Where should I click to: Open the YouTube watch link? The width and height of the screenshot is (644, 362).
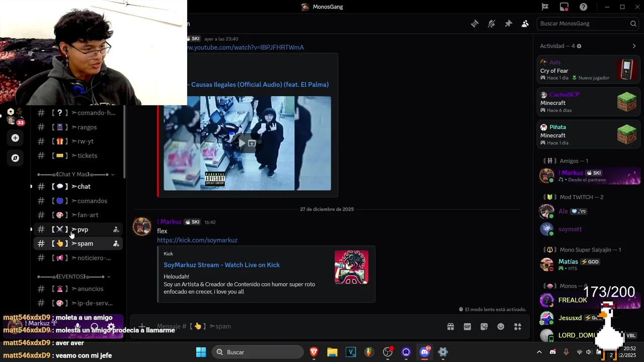[246, 47]
